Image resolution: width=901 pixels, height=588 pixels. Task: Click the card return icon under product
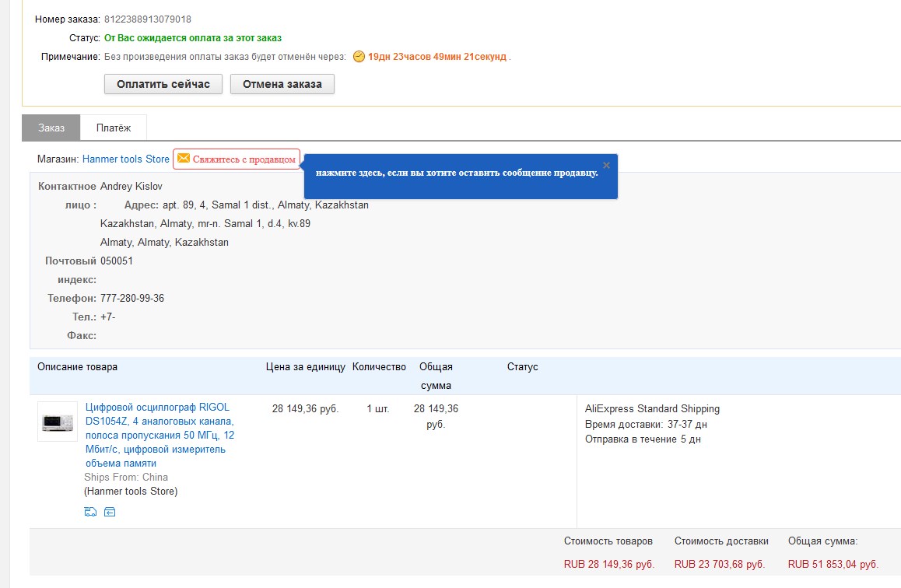point(110,512)
